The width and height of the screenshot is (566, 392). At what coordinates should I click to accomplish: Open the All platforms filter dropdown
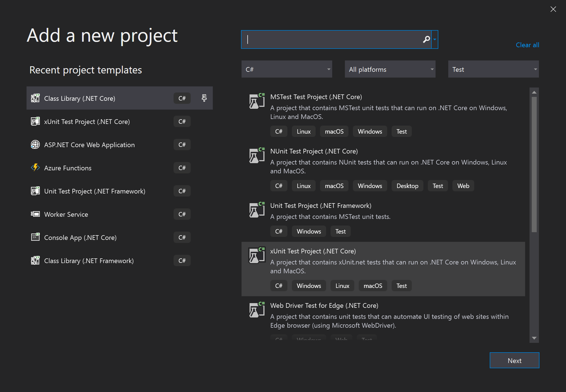point(390,69)
